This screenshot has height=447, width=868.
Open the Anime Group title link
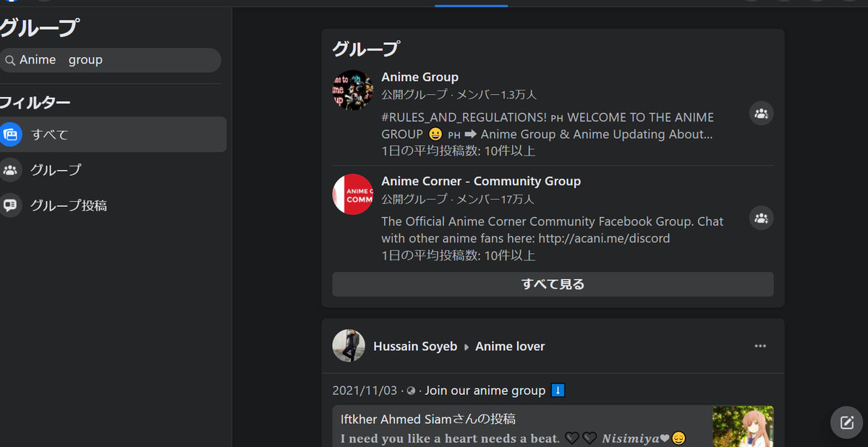pos(420,77)
